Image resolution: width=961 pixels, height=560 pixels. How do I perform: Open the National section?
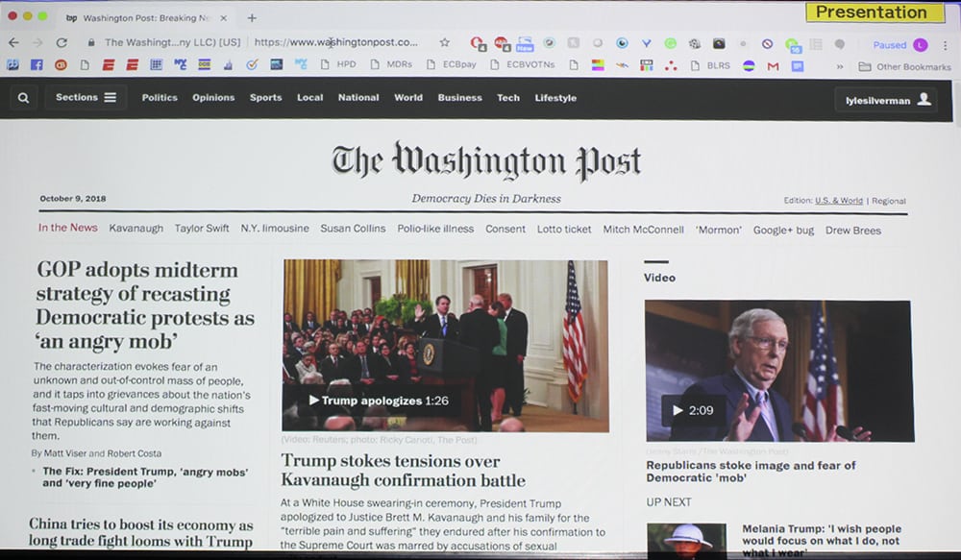coord(358,97)
